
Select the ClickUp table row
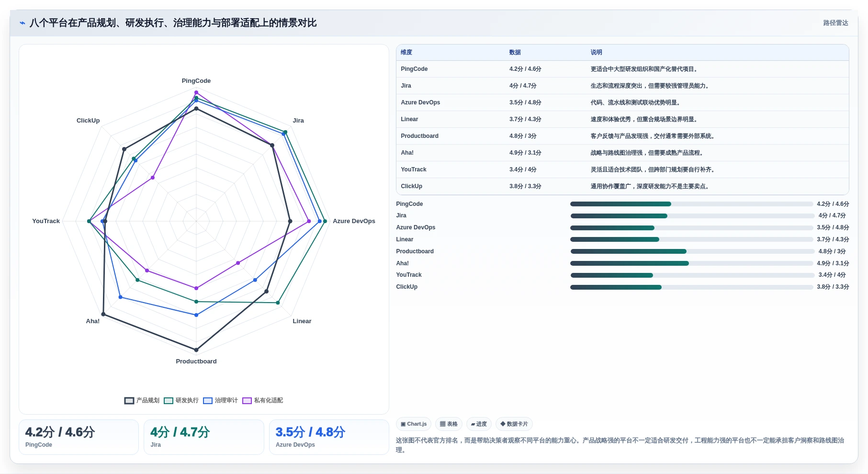point(622,186)
